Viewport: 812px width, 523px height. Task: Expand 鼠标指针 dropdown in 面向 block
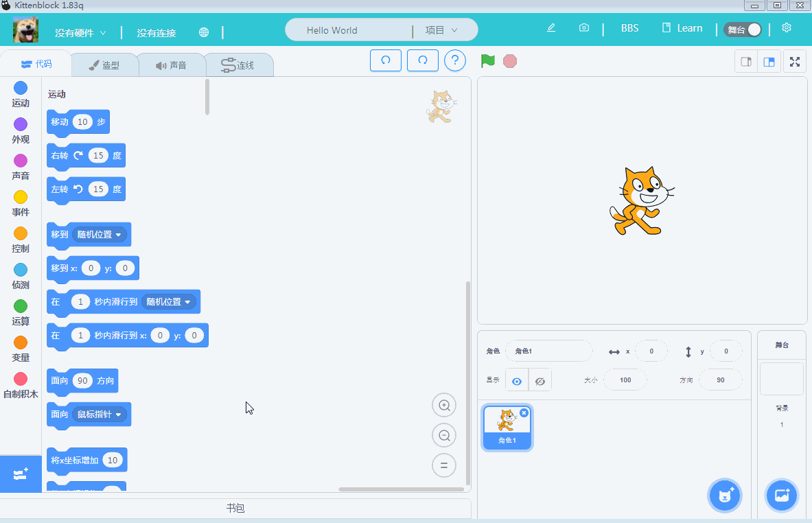click(x=99, y=415)
